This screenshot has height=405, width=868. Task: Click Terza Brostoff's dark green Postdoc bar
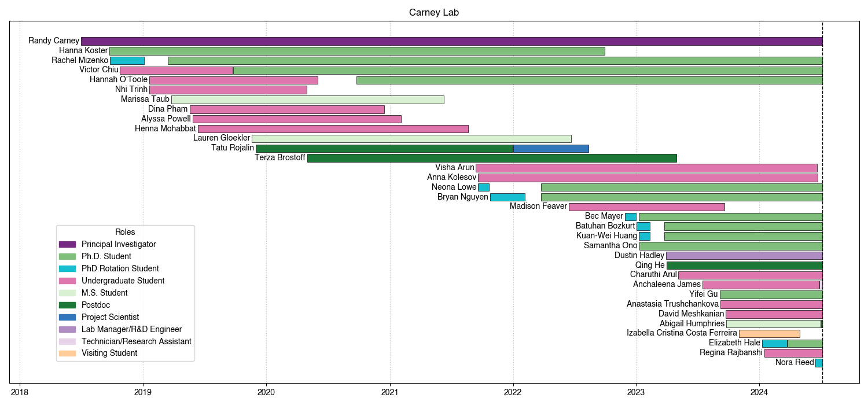(x=491, y=158)
